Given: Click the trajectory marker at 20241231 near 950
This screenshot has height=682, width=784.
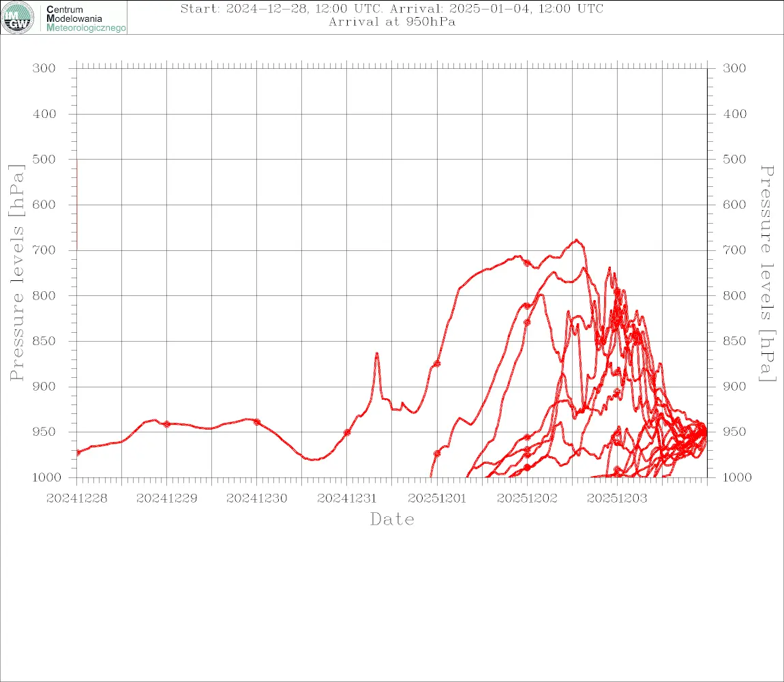Looking at the screenshot, I should tap(347, 432).
